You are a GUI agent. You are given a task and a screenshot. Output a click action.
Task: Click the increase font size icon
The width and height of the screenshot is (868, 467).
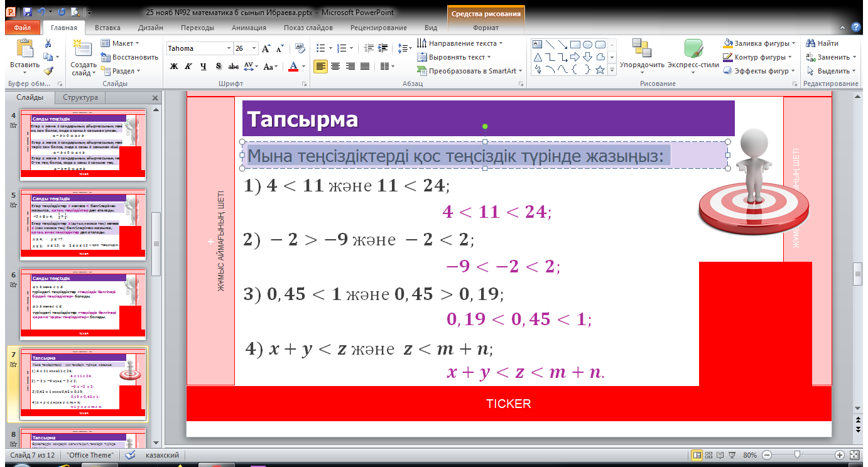pos(266,48)
